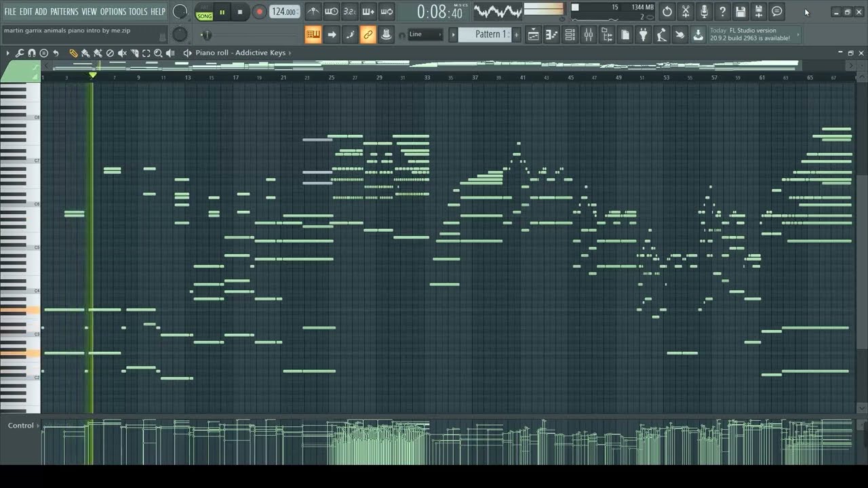Open piano roll stamp tool icon
The width and height of the screenshot is (868, 488).
[x=44, y=53]
